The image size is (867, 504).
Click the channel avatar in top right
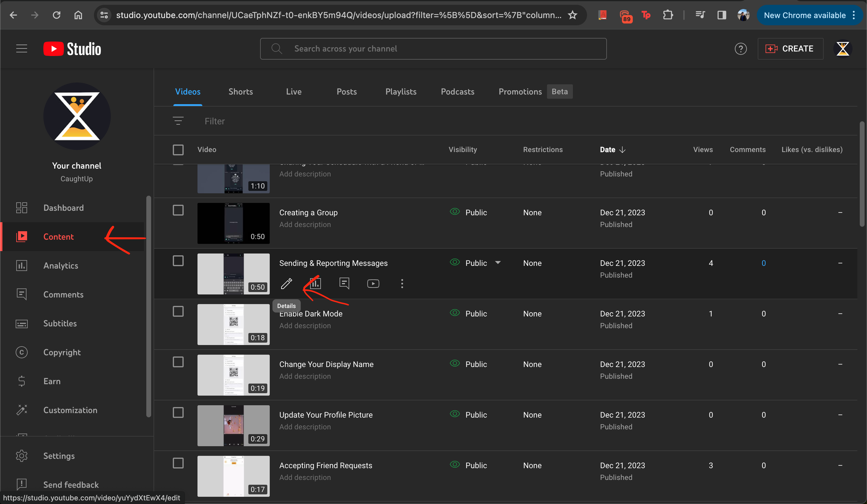click(x=843, y=49)
